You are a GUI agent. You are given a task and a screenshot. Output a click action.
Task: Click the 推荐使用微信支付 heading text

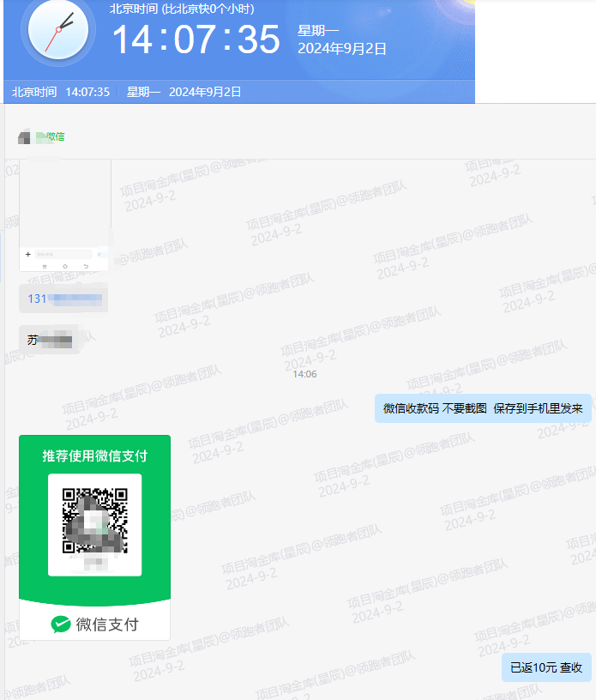(x=94, y=456)
